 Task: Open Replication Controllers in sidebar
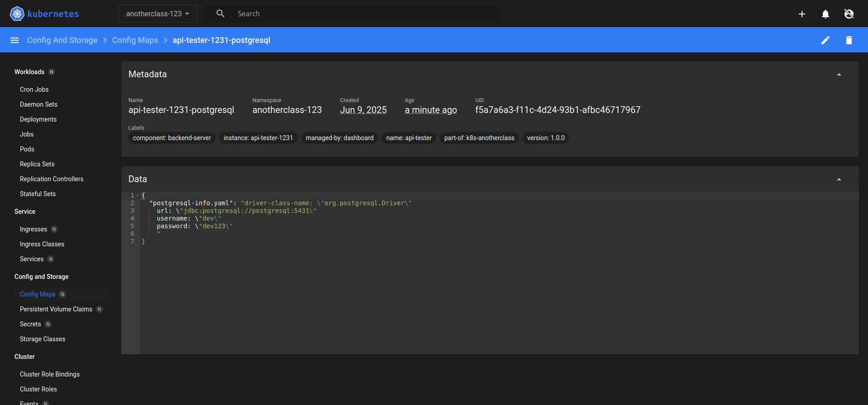[52, 179]
